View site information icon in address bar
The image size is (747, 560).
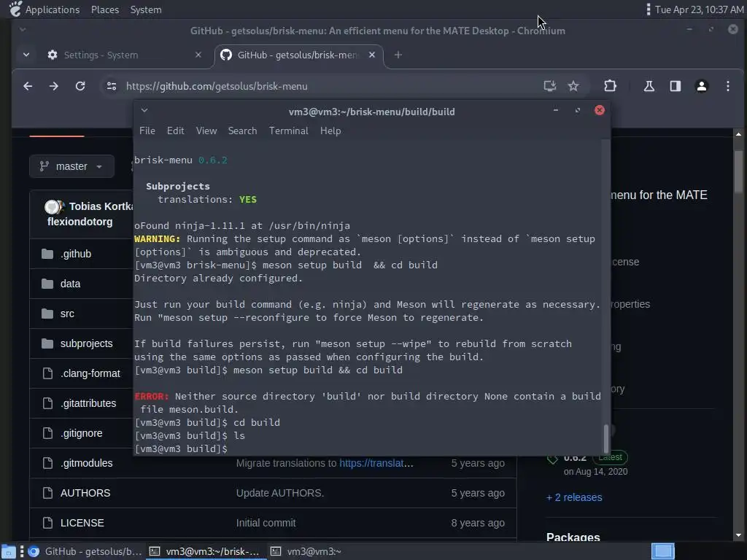click(112, 86)
